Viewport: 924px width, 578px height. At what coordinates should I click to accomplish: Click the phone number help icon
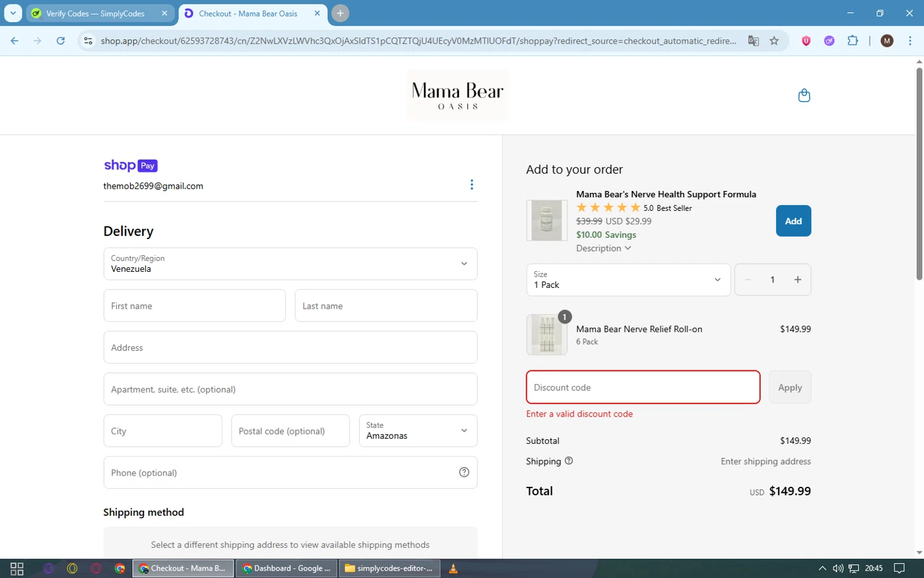464,472
